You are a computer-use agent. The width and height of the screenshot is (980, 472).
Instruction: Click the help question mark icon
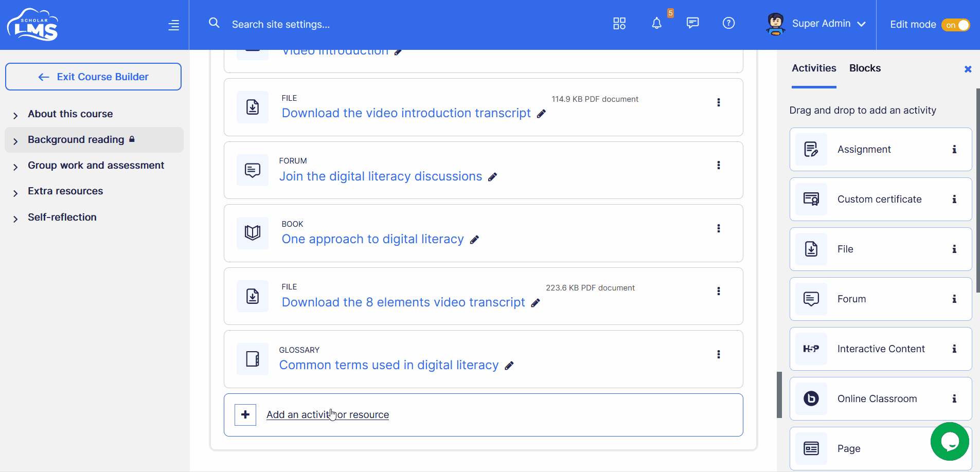728,23
